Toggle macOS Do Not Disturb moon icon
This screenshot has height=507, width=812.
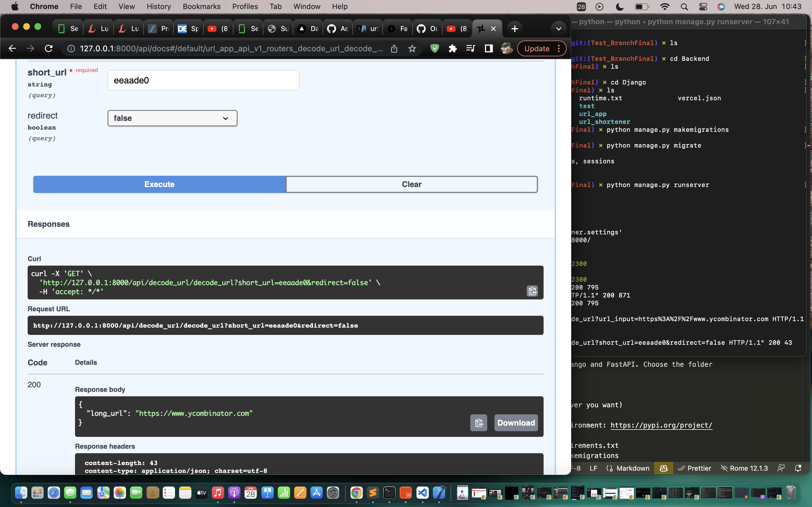620,6
